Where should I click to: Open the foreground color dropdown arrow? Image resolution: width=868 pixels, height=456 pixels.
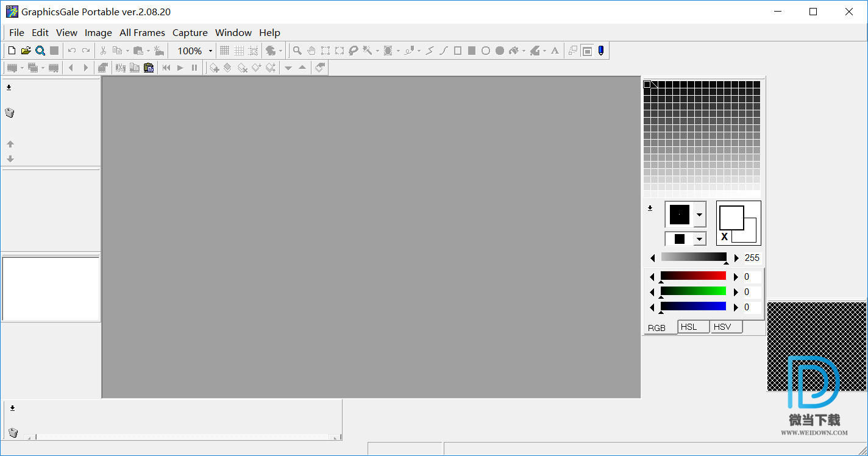point(699,215)
